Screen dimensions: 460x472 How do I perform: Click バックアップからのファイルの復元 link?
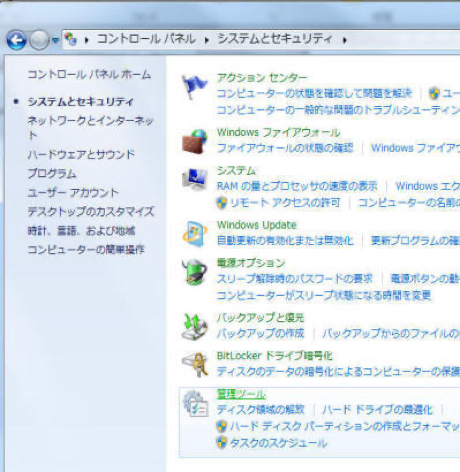391,333
